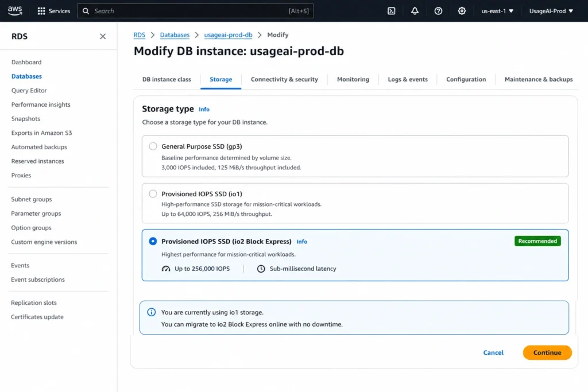Open the UsageAI-Prod account dropdown
Screen dimensions: 588x392
click(551, 11)
